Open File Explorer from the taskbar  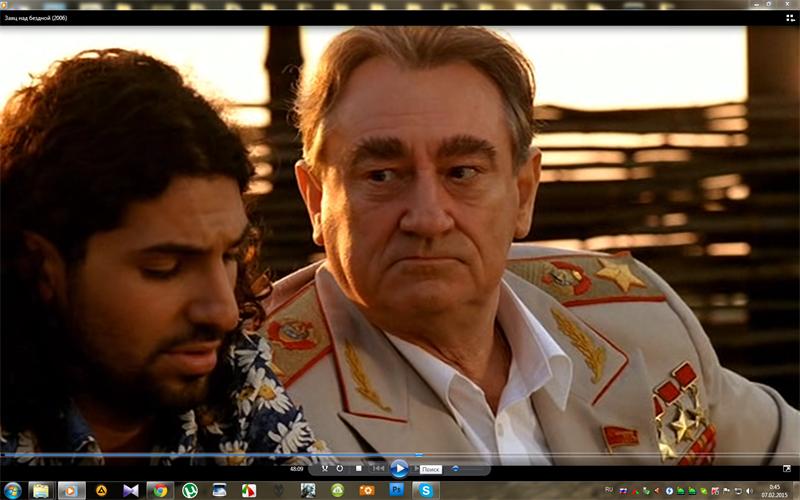pos(41,490)
